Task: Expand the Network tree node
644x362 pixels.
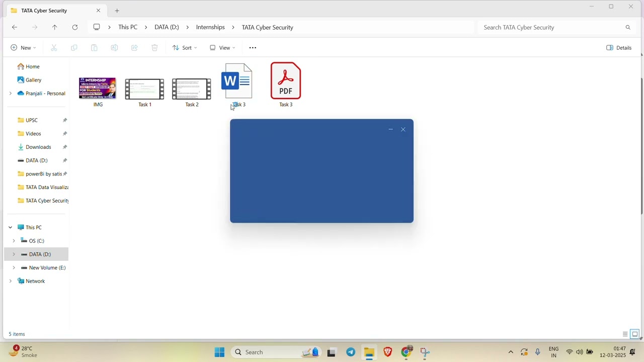Action: [x=10, y=281]
